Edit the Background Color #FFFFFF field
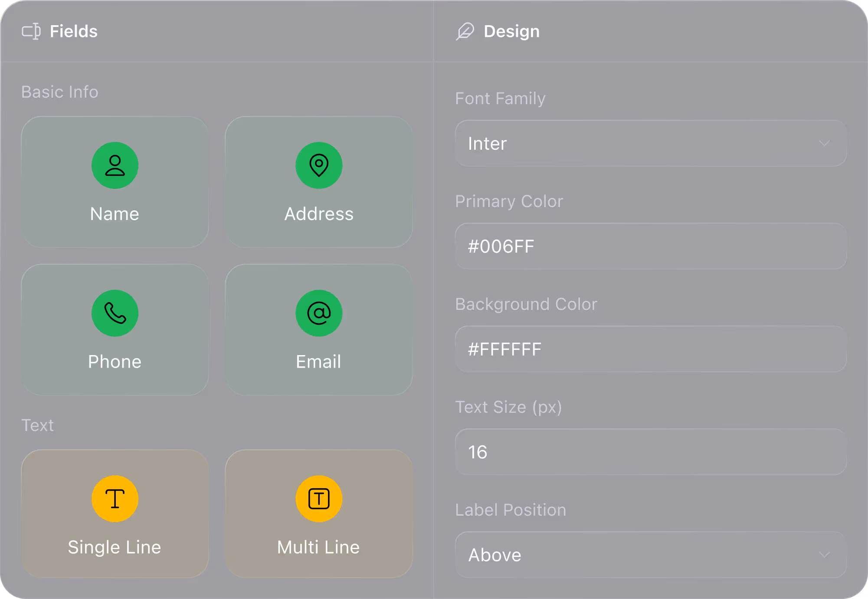Image resolution: width=868 pixels, height=599 pixels. 651,349
